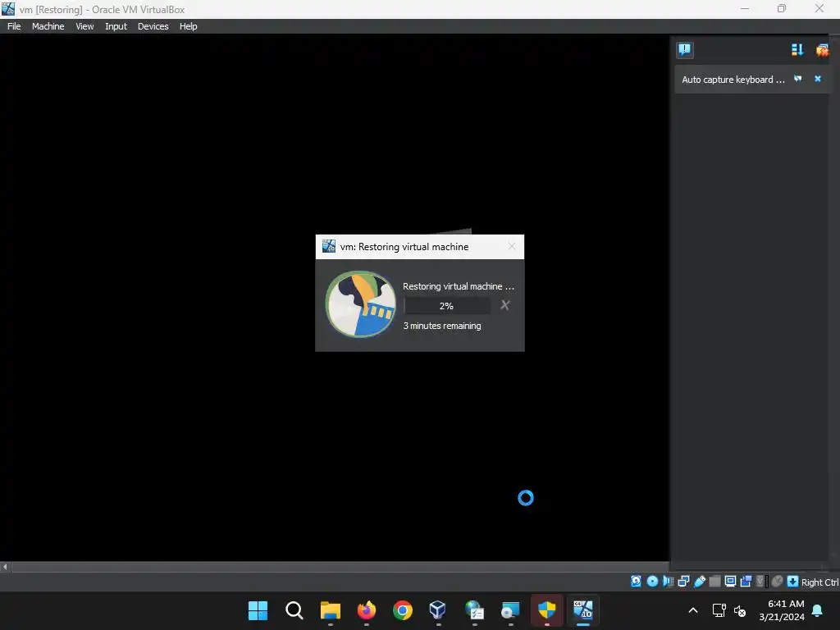Open the Windows notifications bell

coord(818,610)
